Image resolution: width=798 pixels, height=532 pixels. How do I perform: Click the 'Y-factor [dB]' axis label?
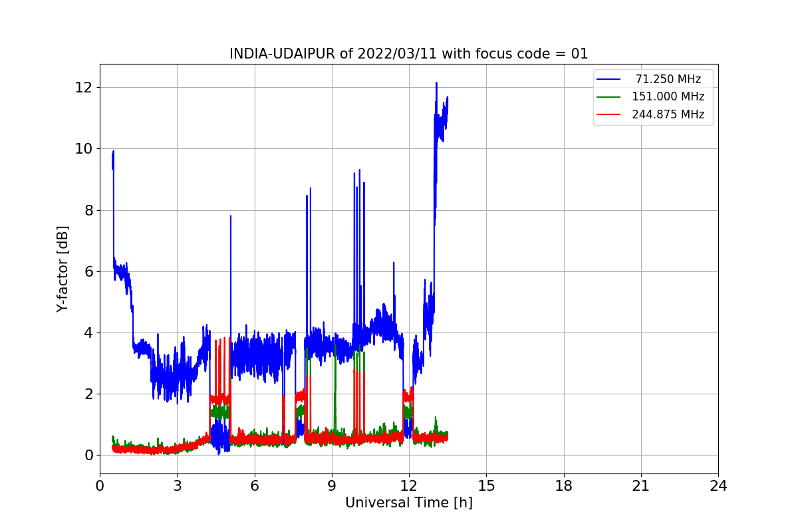coord(63,269)
